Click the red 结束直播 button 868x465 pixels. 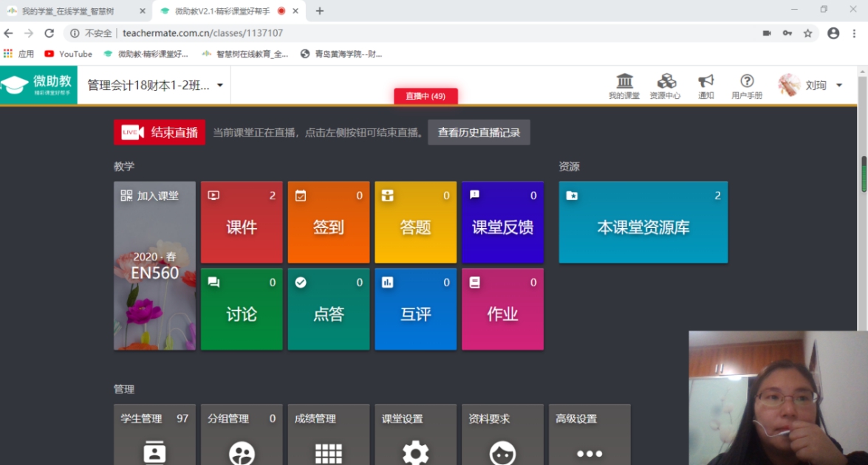pyautogui.click(x=160, y=132)
